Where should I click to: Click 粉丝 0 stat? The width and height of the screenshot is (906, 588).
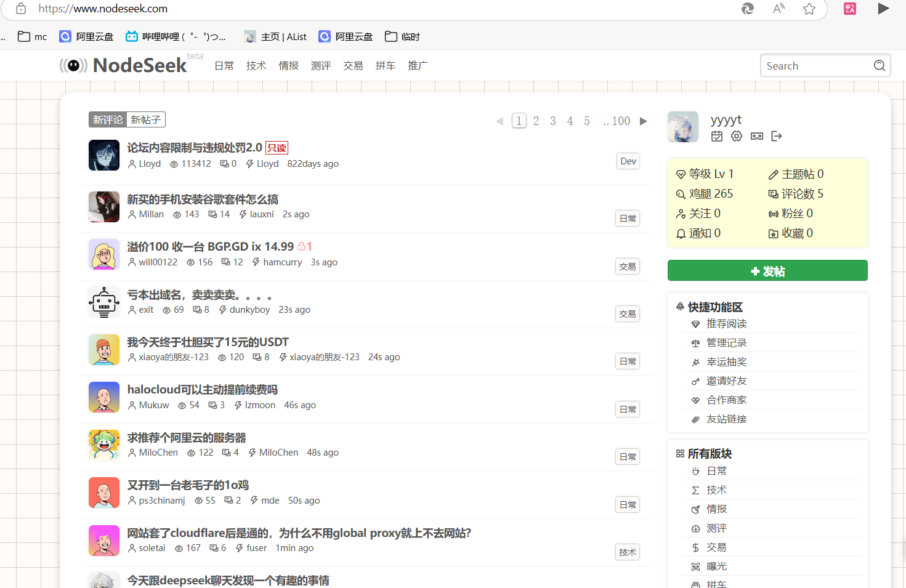tap(791, 213)
